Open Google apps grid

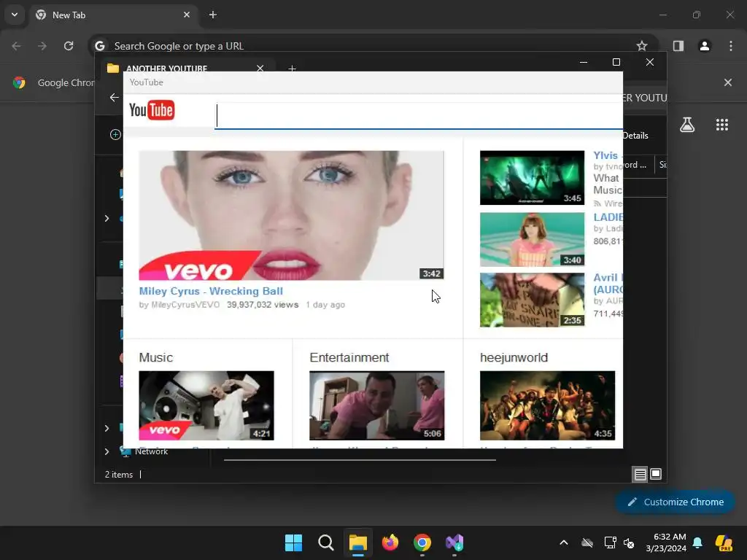[x=722, y=125]
